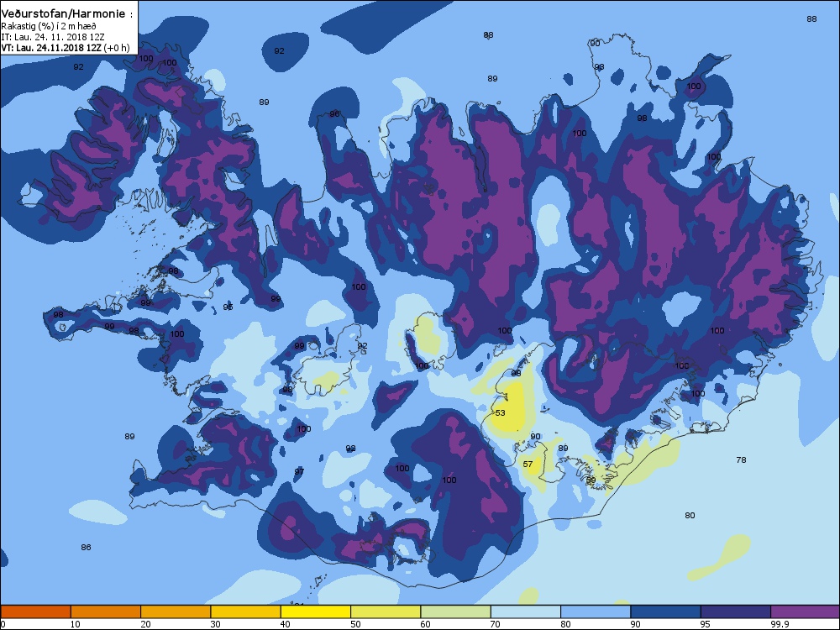Click the dark navy 95–99.9 legend swatch

[x=736, y=612]
